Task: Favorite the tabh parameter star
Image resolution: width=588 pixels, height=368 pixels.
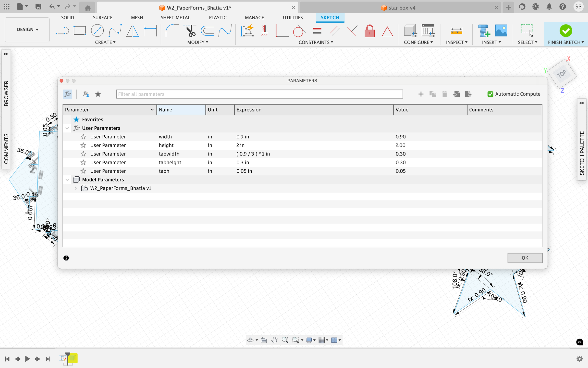Action: (x=83, y=171)
